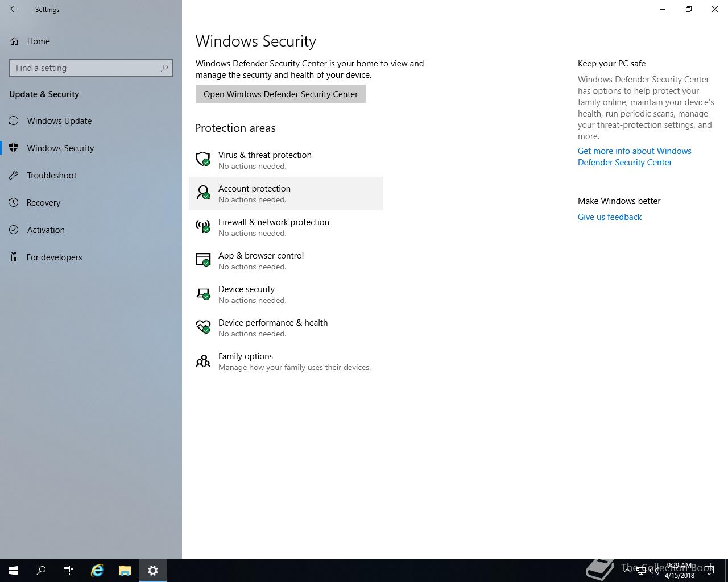Select Windows Security in sidebar

coord(91,148)
